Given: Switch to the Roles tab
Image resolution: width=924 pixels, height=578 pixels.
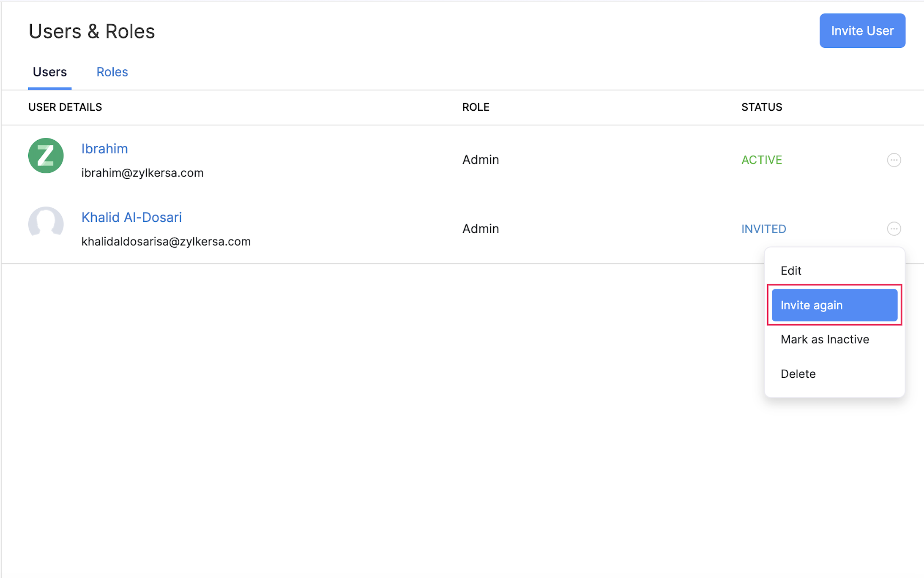Looking at the screenshot, I should pyautogui.click(x=112, y=71).
